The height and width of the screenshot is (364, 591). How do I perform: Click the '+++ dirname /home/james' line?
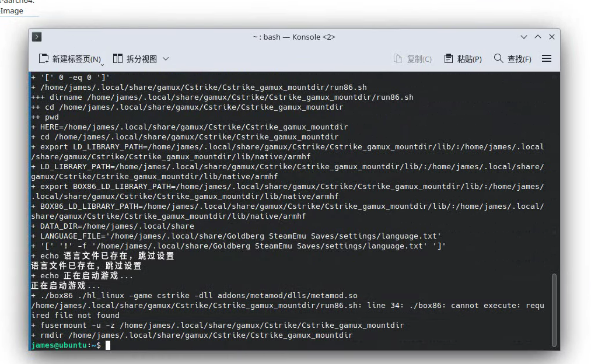tap(222, 97)
